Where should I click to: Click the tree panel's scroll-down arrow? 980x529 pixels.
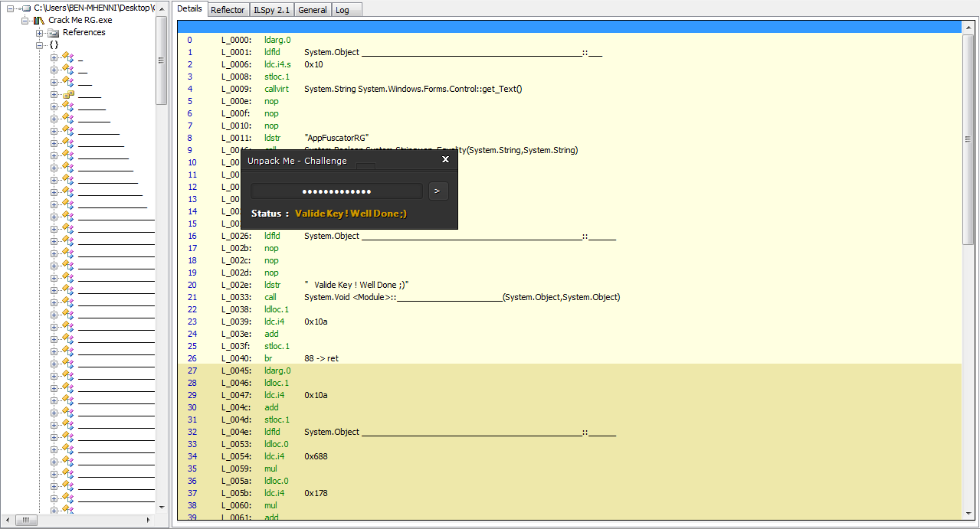pos(162,507)
